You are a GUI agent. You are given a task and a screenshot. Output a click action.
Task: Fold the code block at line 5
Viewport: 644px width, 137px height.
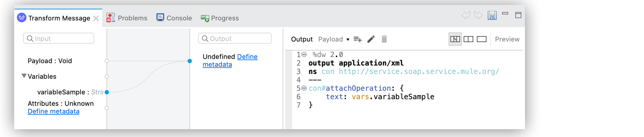(304, 88)
